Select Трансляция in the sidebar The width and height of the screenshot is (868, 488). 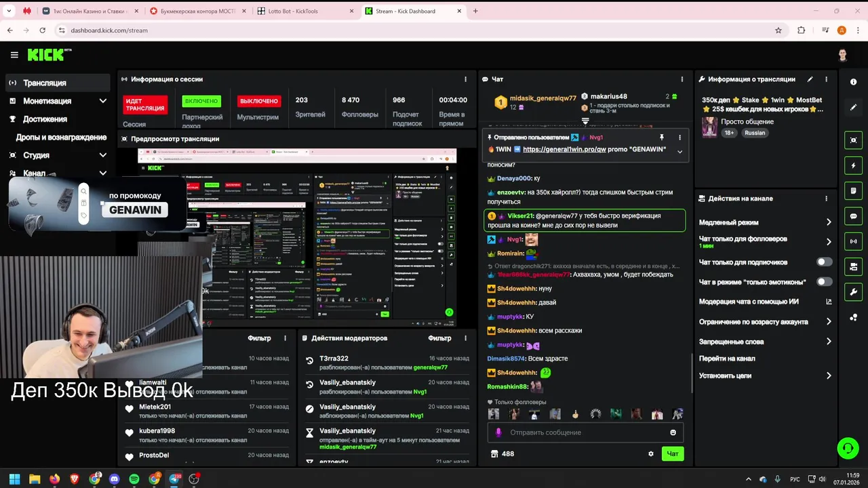(x=58, y=83)
